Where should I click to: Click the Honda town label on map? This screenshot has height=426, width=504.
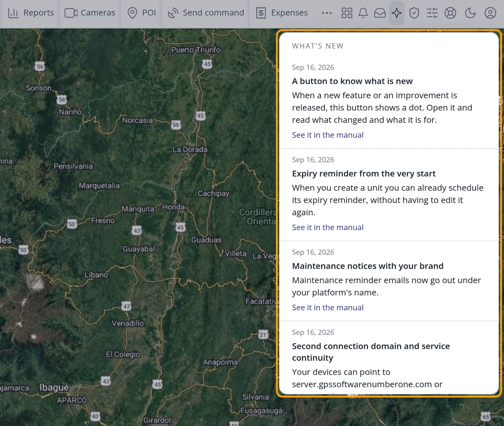tap(173, 207)
